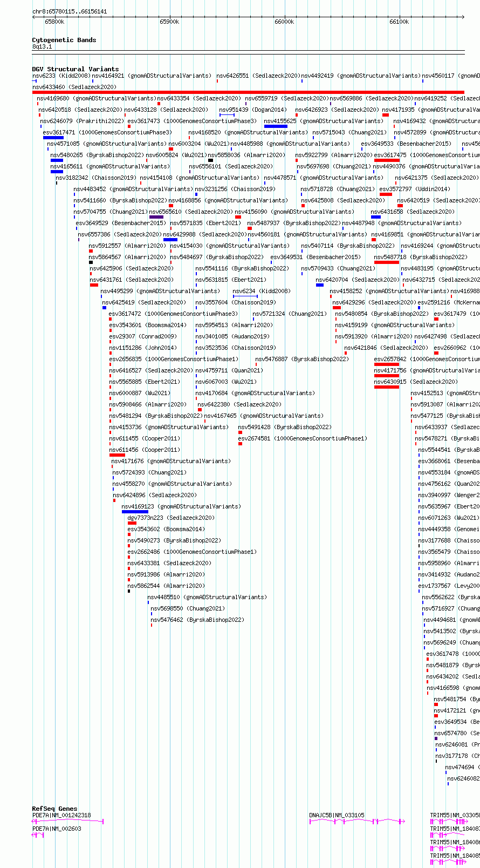Click the blue bracket glyph under nsv6234

(x=245, y=296)
